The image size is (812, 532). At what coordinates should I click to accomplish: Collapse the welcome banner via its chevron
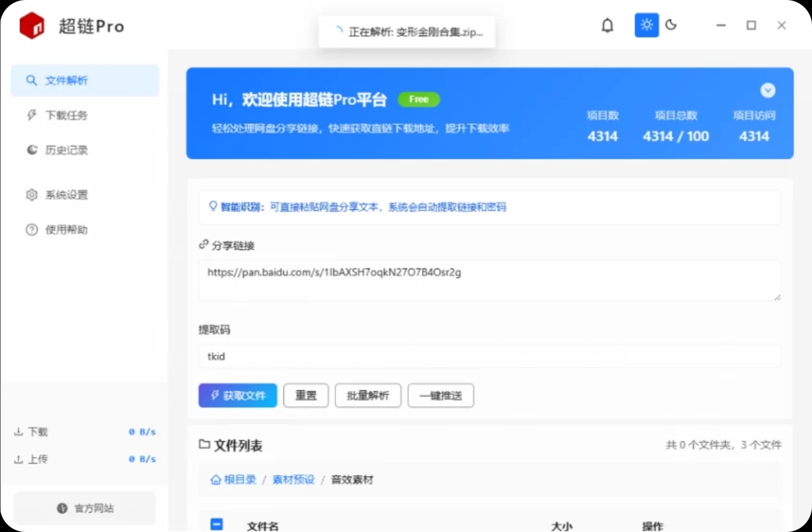pos(768,90)
